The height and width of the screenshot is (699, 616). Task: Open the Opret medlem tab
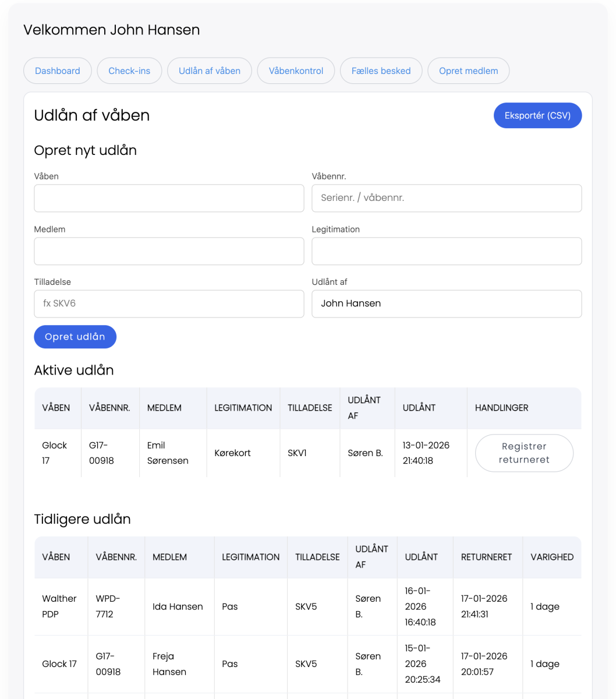[468, 71]
